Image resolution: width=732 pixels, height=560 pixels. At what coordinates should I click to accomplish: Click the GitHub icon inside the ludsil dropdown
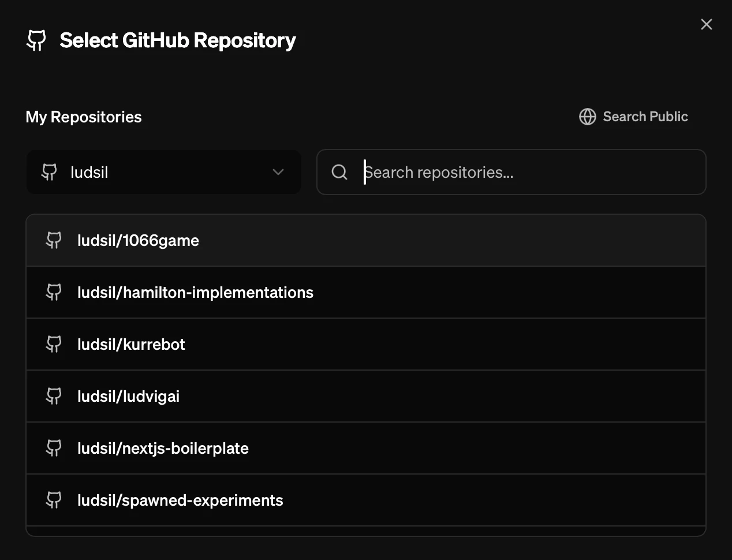(x=50, y=172)
